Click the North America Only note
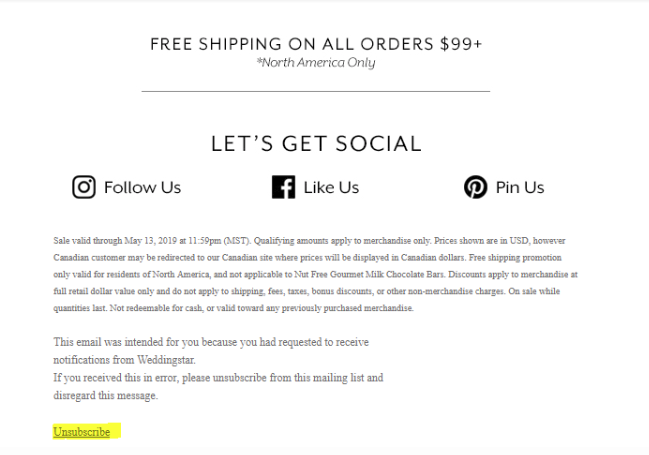Screen dimensions: 649x455 (x=316, y=63)
